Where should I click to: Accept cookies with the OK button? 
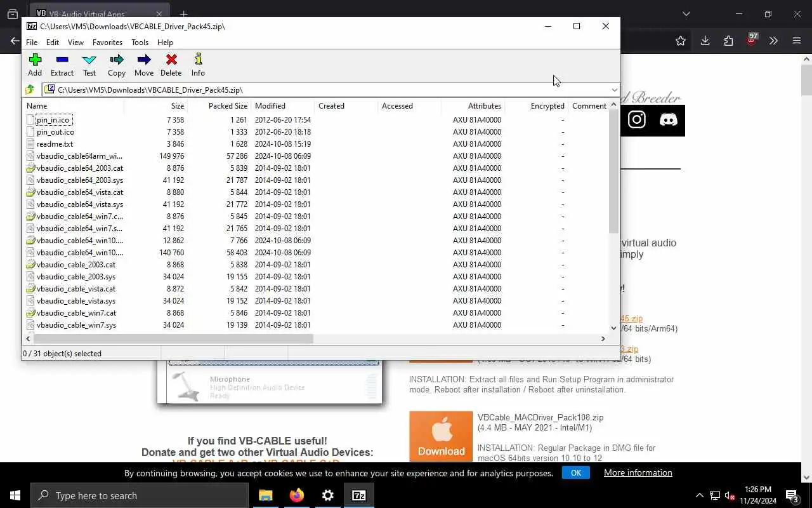pyautogui.click(x=576, y=472)
